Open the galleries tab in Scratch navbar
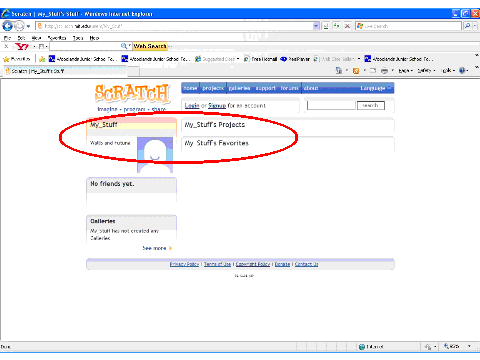 click(239, 88)
